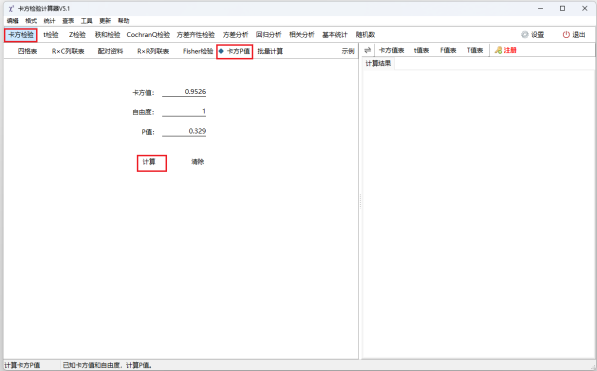Click the 清除 button
The width and height of the screenshot is (597, 371).
198,162
